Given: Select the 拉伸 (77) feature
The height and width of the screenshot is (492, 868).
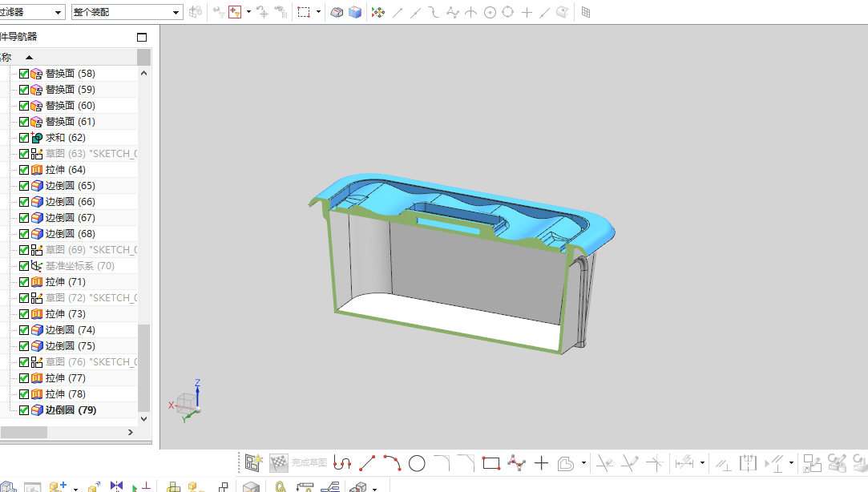Looking at the screenshot, I should pyautogui.click(x=66, y=378).
